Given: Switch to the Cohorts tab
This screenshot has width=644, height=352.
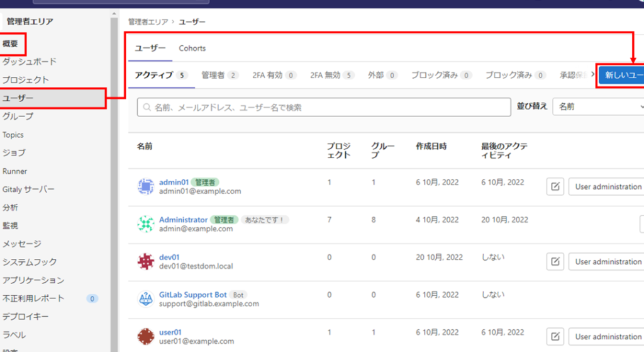Looking at the screenshot, I should click(x=192, y=48).
